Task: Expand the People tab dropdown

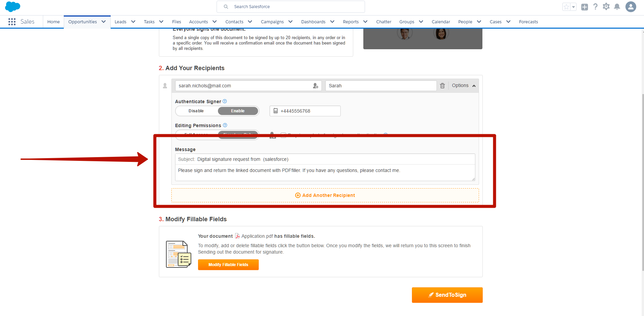Action: 479,22
